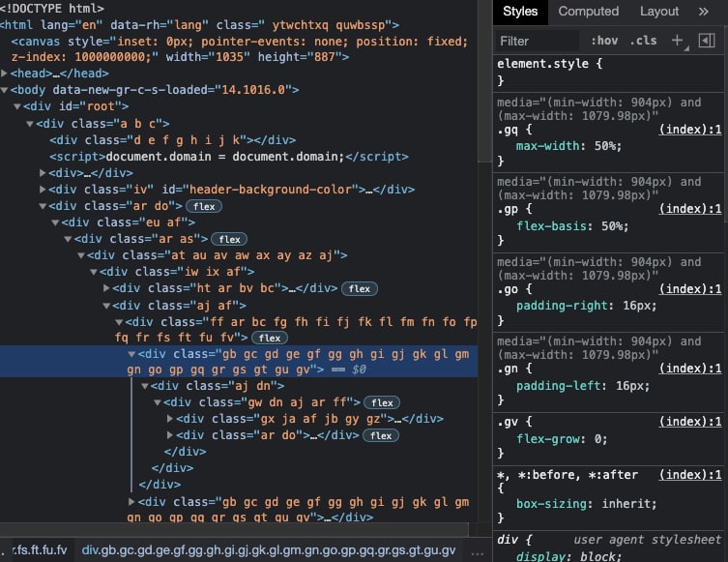Click the box-sizing: inherit value
Screen dimensions: 728x562
(626, 504)
